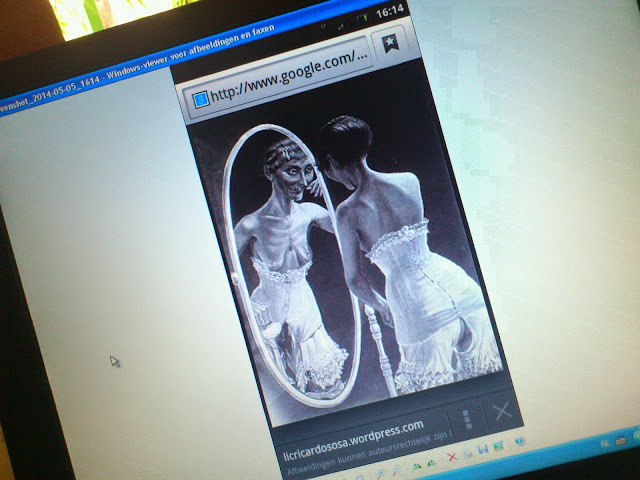Click the 16:14 clock in the phone status bar
This screenshot has width=640, height=480.
(390, 11)
